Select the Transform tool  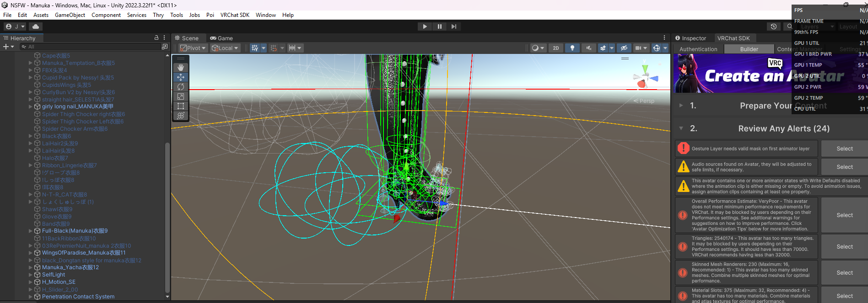181,116
